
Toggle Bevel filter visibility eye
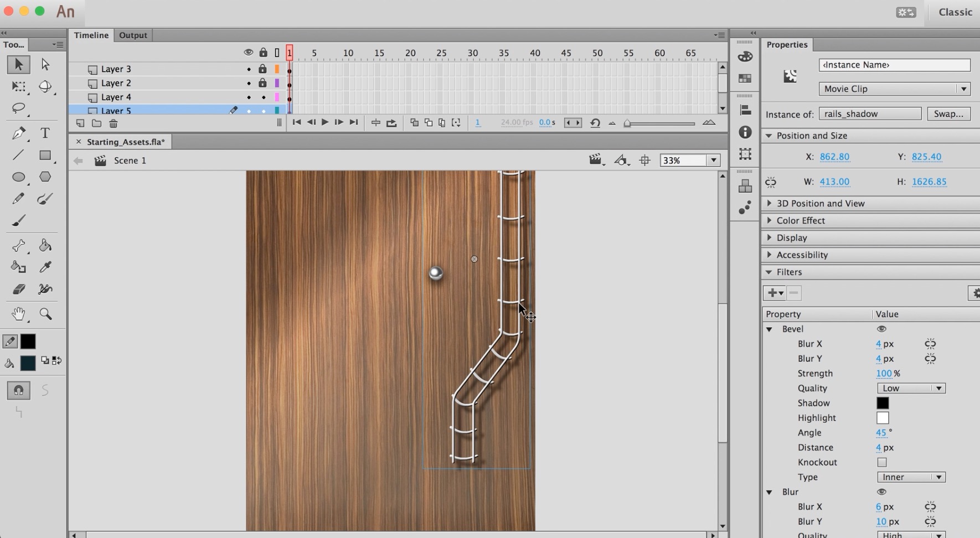pos(881,329)
